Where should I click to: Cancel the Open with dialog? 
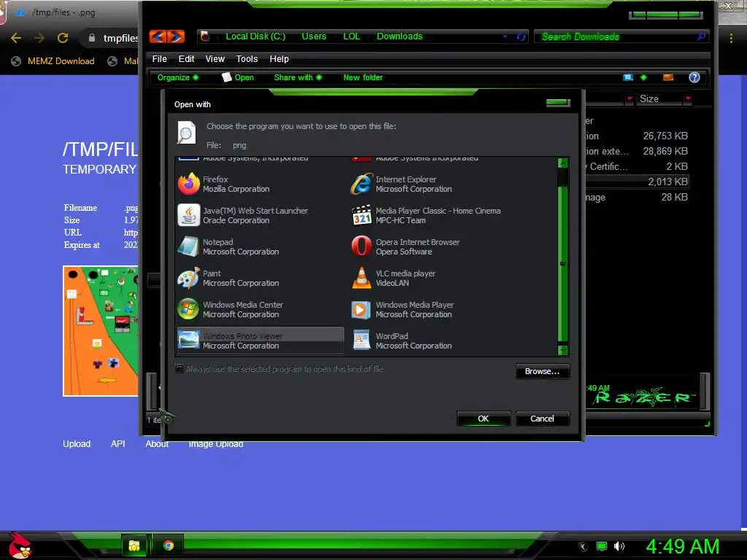click(542, 419)
